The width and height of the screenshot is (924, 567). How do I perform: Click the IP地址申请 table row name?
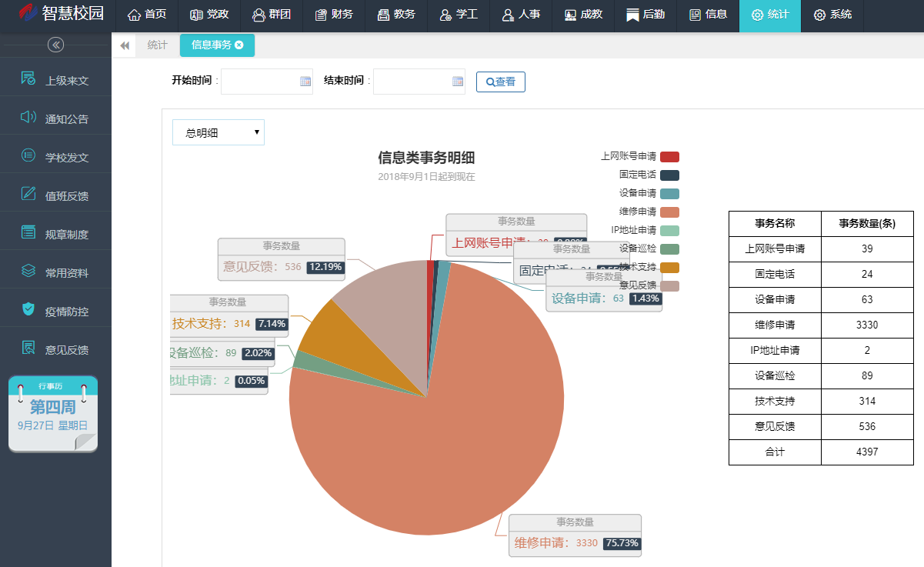point(775,350)
